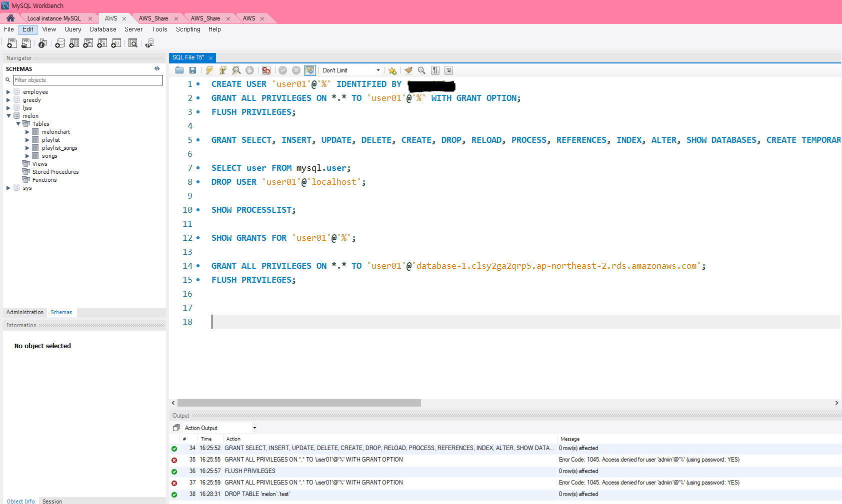Viewport: 842px width, 504px height.
Task: Select Stored Procedures under melon
Action: [x=55, y=172]
